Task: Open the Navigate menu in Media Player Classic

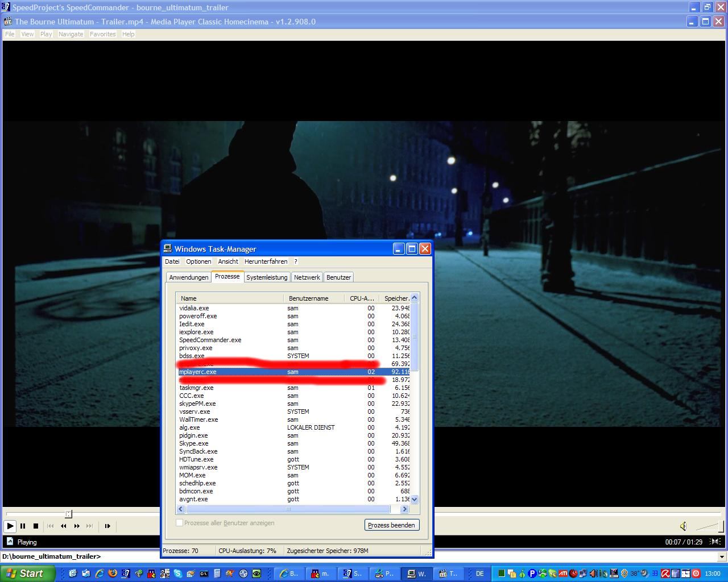Action: [x=71, y=34]
